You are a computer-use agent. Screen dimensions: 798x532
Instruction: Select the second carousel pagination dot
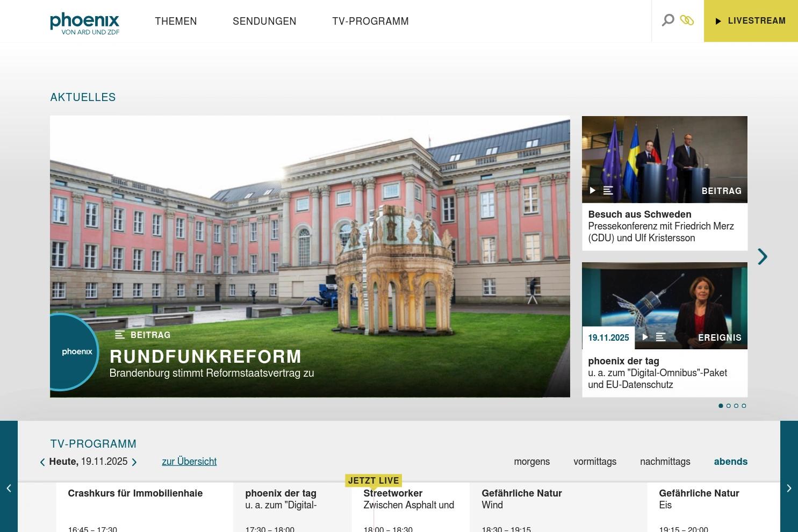[x=729, y=406]
